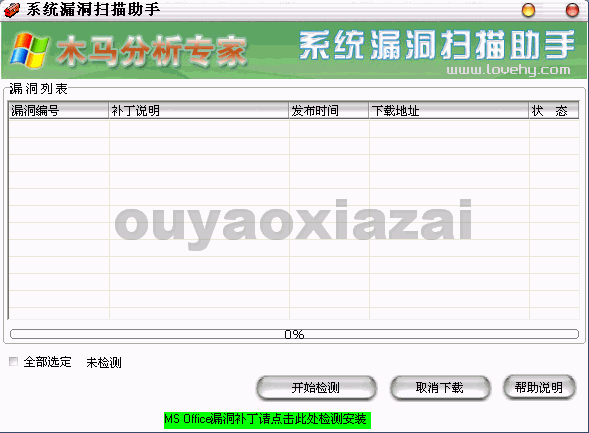The height and width of the screenshot is (433, 589).
Task: Sort by 漏洞编号 column header
Action: coord(59,111)
